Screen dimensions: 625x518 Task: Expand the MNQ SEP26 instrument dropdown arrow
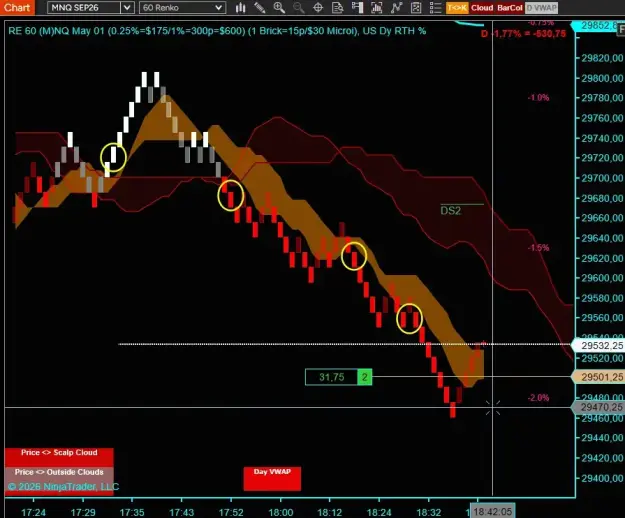coord(127,8)
